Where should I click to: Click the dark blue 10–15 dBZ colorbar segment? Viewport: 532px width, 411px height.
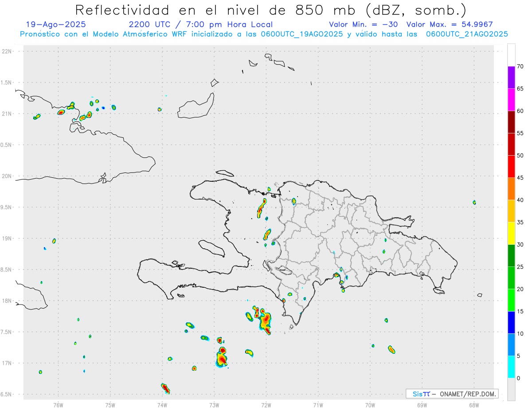(x=511, y=322)
